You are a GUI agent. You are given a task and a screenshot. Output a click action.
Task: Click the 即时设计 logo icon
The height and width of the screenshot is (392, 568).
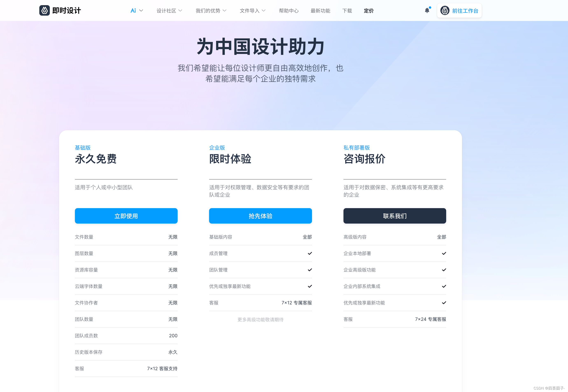(x=44, y=10)
